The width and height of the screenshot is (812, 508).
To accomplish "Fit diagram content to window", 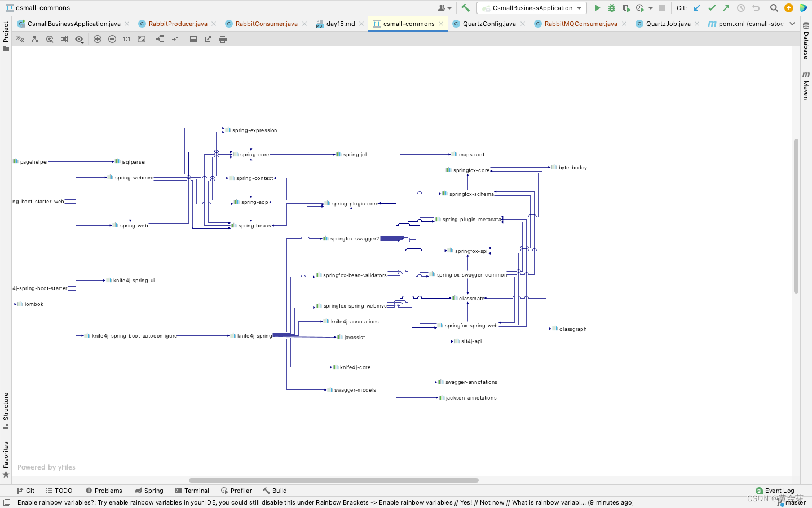I will click(x=142, y=39).
